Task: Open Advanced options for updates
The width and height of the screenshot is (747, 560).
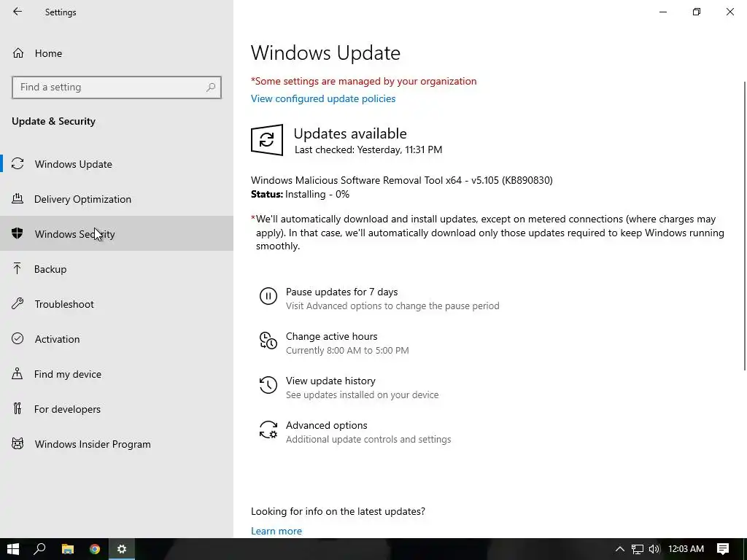Action: (x=326, y=425)
